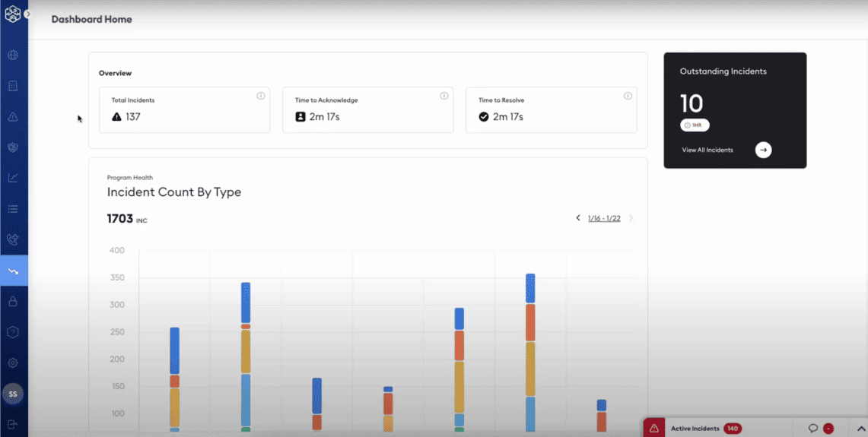The height and width of the screenshot is (437, 868).
Task: Open the building icon in sidebar
Action: pos(13,86)
